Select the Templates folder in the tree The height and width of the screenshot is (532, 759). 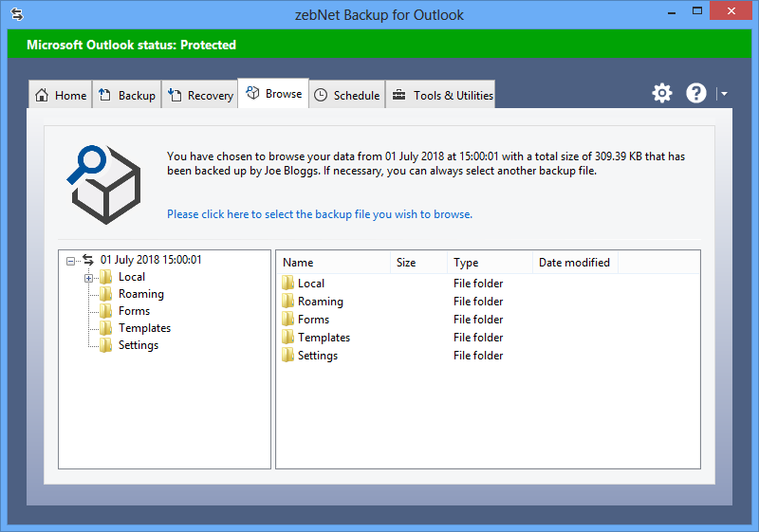[x=144, y=328]
